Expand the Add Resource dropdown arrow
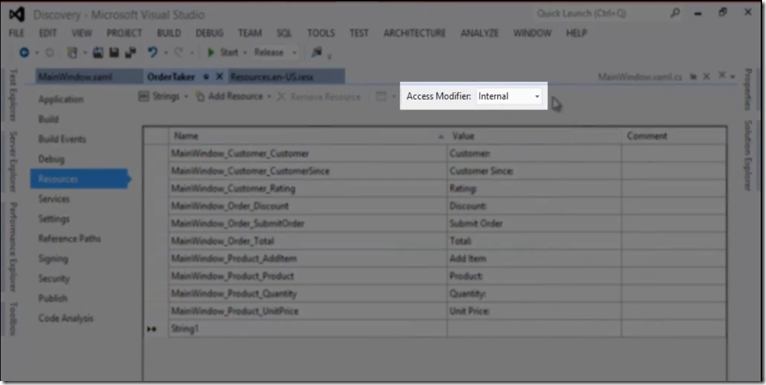 pyautogui.click(x=269, y=97)
